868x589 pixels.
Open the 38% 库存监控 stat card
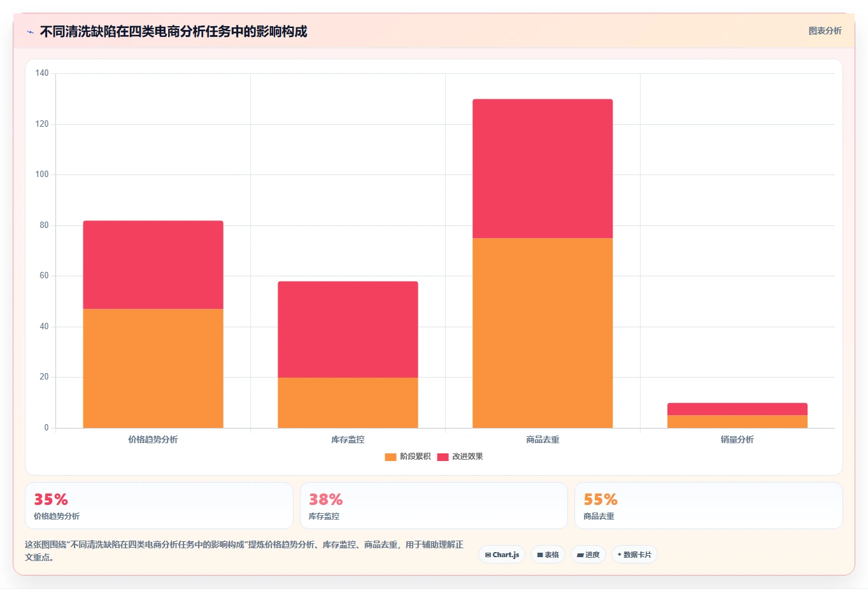pos(434,506)
